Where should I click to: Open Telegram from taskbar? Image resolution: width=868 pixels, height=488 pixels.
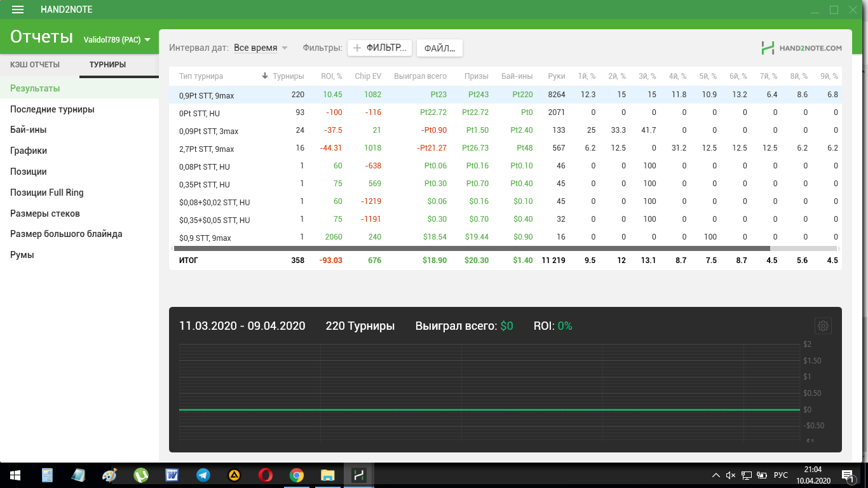203,475
